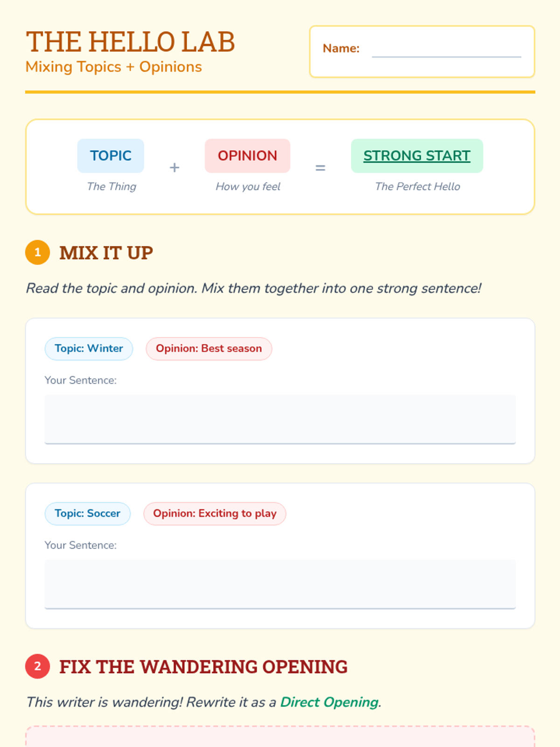Click the plus sign in formula
The height and width of the screenshot is (747, 560).
pos(175,168)
